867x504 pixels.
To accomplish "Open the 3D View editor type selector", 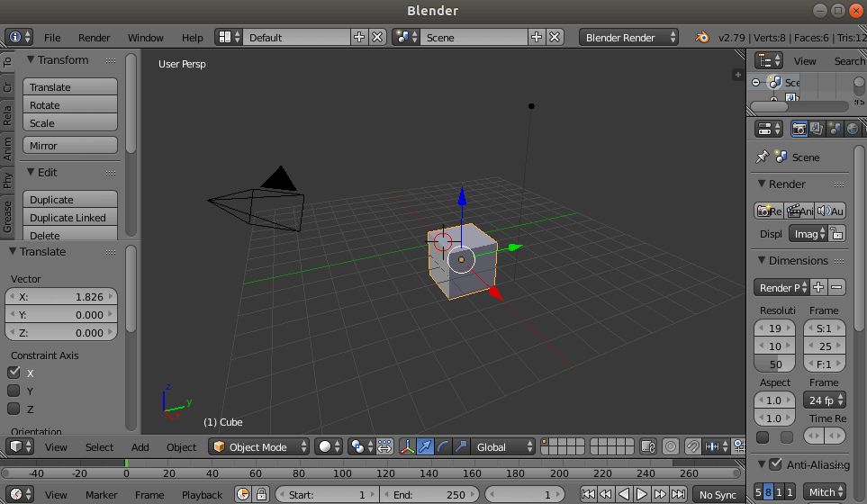I will click(20, 446).
